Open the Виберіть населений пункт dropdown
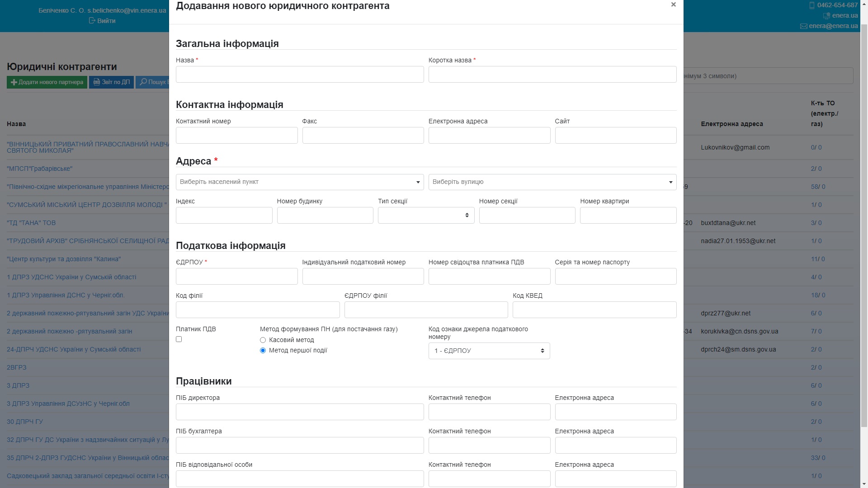The width and height of the screenshot is (868, 488). click(x=300, y=182)
